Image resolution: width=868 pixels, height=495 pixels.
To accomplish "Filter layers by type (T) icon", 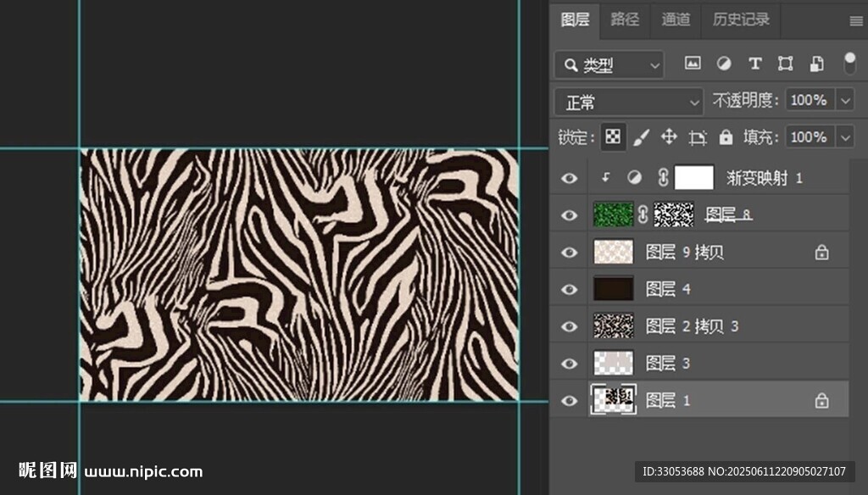I will point(754,64).
